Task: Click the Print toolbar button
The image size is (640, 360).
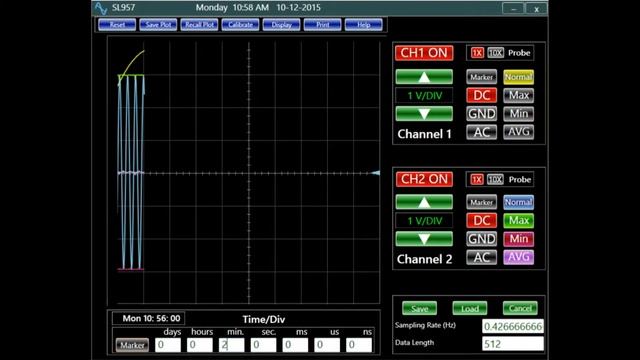Action: (322, 25)
